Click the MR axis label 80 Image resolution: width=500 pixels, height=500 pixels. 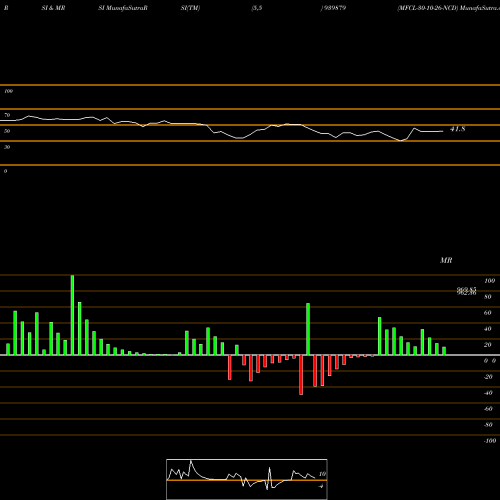[487, 297]
